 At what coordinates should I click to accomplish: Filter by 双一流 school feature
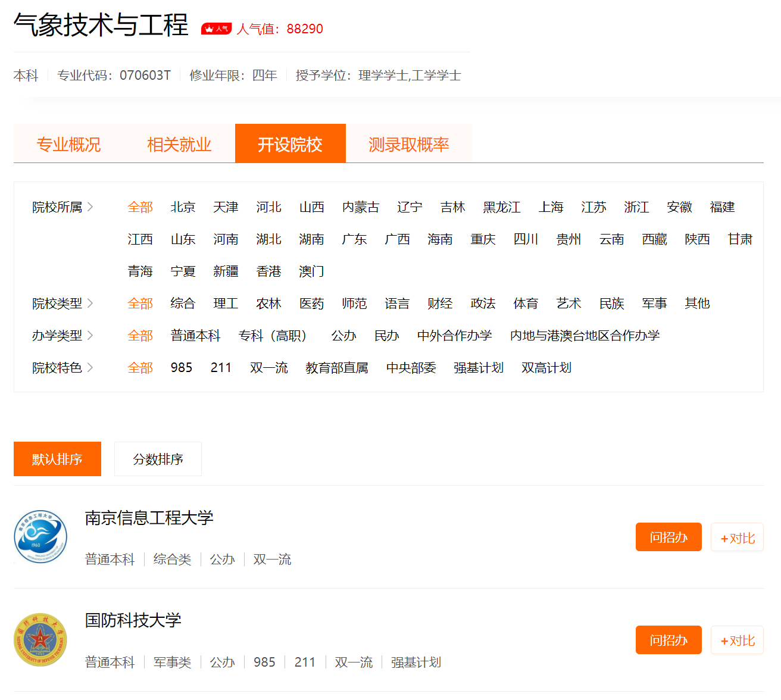click(269, 368)
